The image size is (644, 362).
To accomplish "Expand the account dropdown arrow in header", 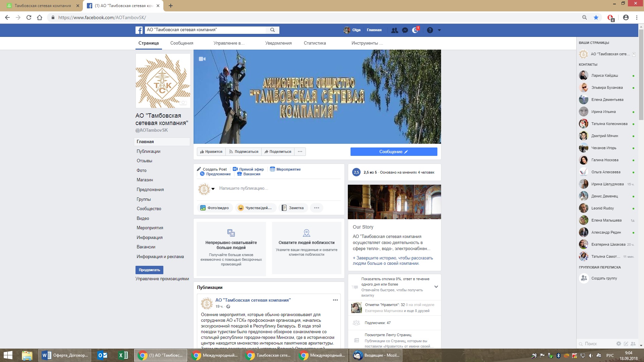I will tap(439, 30).
